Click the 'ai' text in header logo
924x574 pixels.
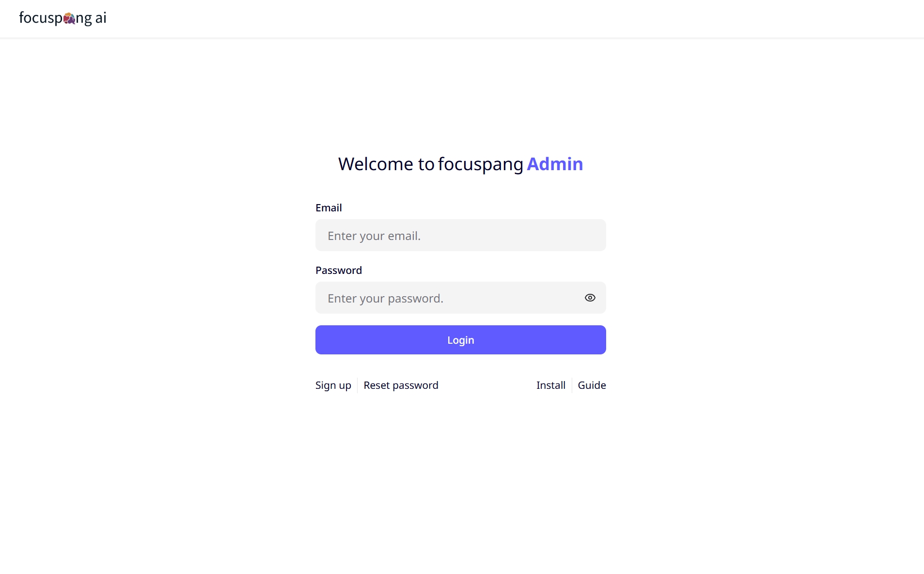101,18
